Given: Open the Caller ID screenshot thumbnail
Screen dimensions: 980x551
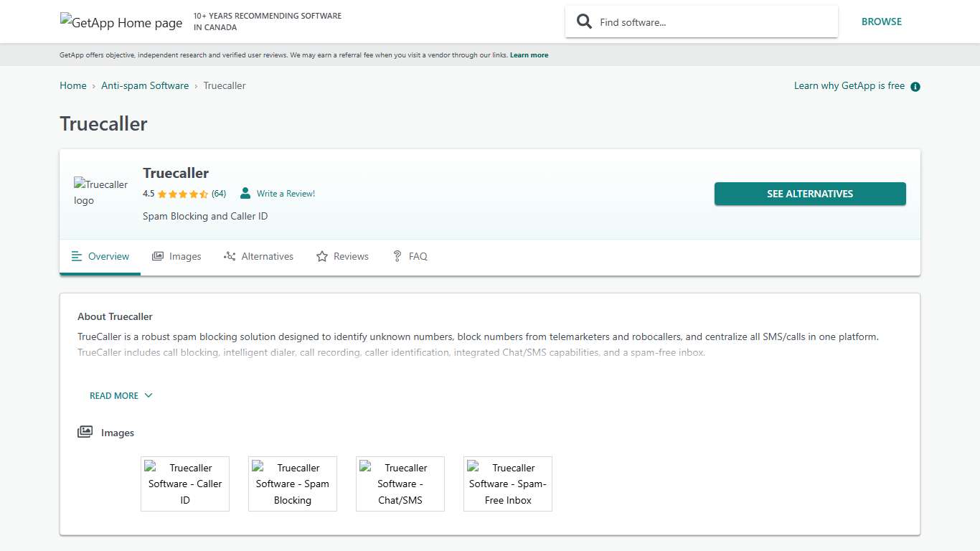Looking at the screenshot, I should point(185,484).
